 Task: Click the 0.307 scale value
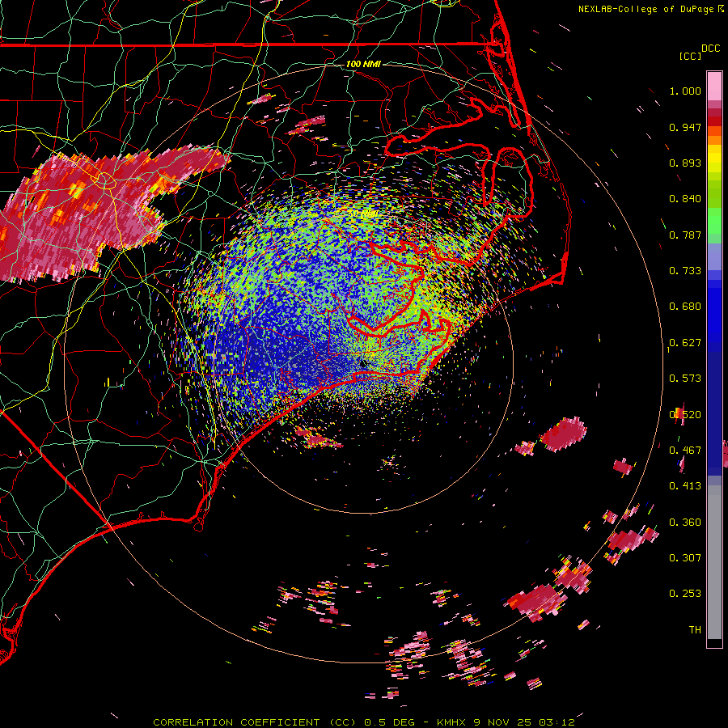(685, 558)
